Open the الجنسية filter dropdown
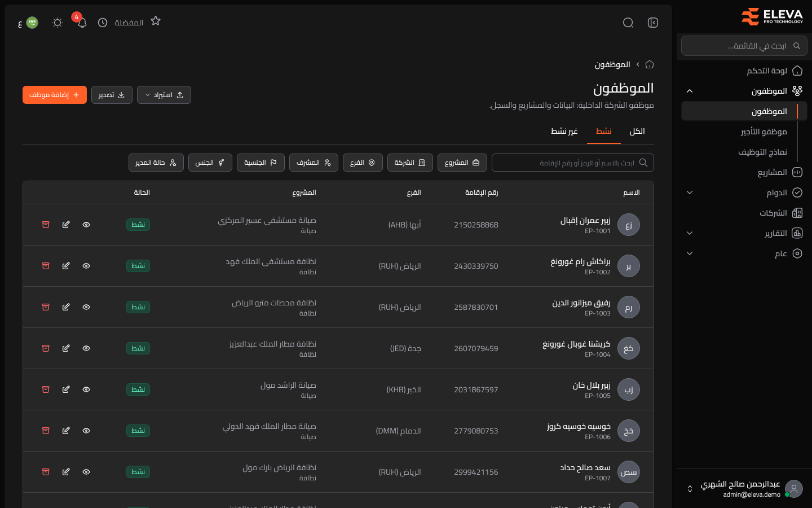The image size is (812, 508). click(x=261, y=163)
